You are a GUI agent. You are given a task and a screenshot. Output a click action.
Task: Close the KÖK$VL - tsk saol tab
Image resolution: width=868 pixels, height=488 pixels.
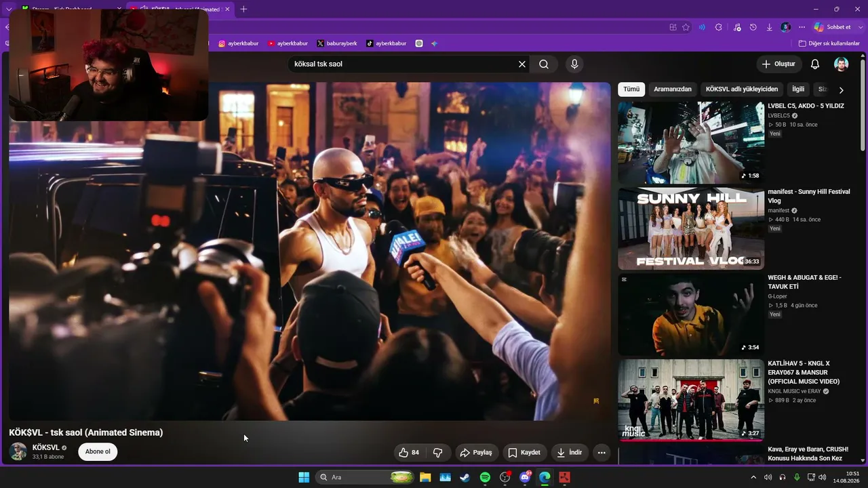pyautogui.click(x=227, y=9)
